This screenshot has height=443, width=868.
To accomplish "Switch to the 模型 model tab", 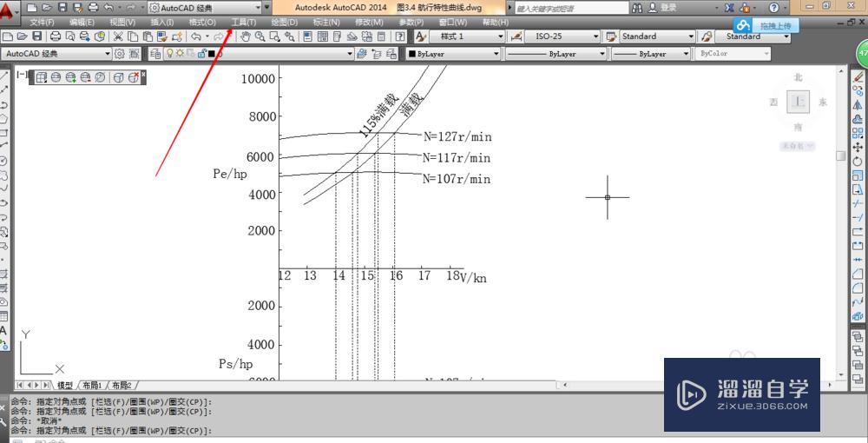I will [x=65, y=385].
